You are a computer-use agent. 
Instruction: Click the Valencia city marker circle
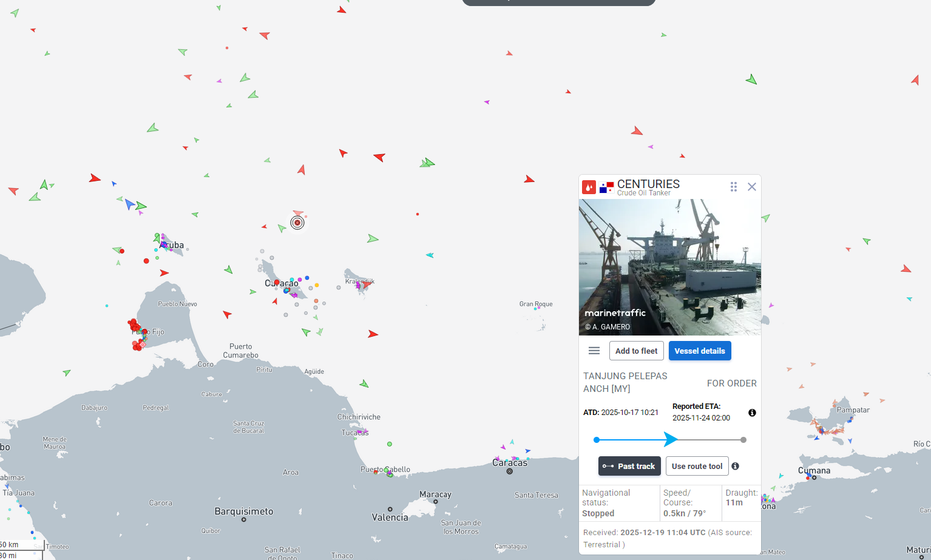[x=390, y=510]
